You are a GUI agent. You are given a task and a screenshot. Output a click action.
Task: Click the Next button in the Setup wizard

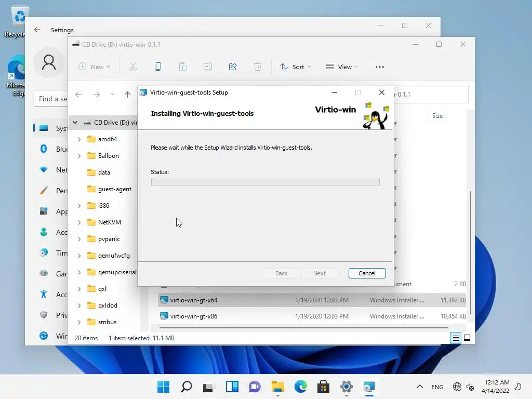coord(320,273)
